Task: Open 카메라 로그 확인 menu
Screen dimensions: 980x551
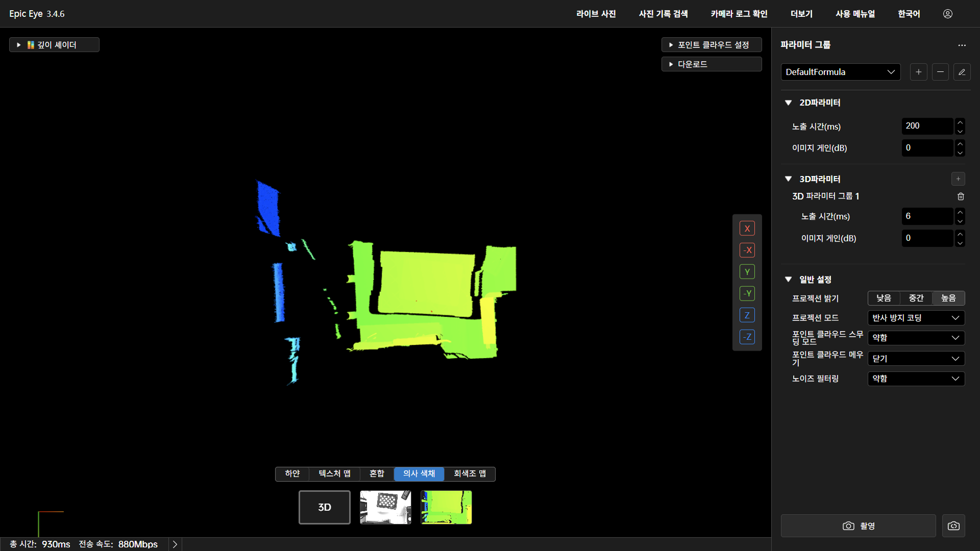Action: 739,14
